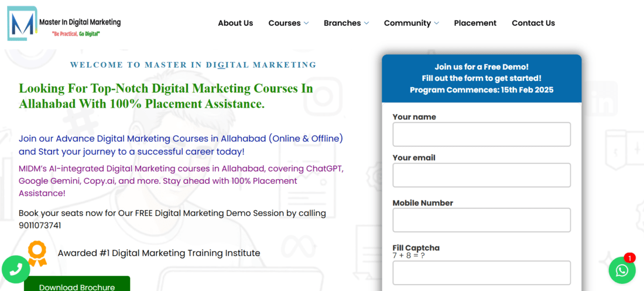This screenshot has height=291, width=644.
Task: Click the Fill Captcha answer field
Action: coord(481,273)
